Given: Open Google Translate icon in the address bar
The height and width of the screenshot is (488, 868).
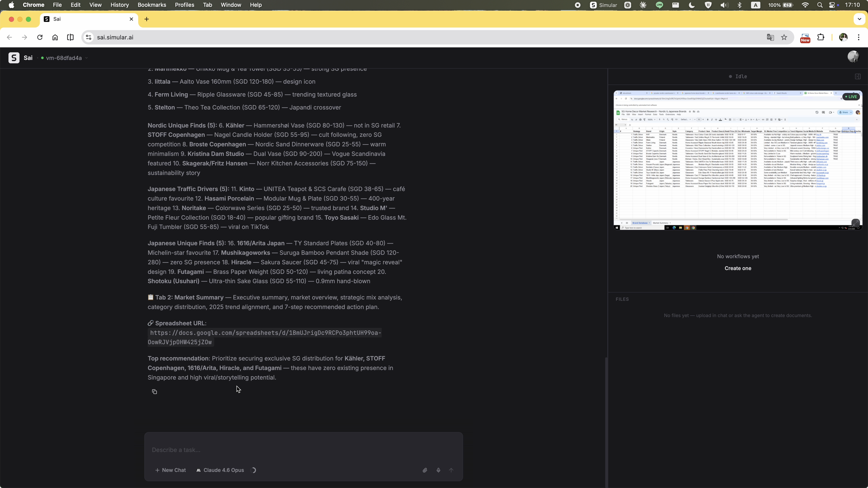Looking at the screenshot, I should 771,37.
